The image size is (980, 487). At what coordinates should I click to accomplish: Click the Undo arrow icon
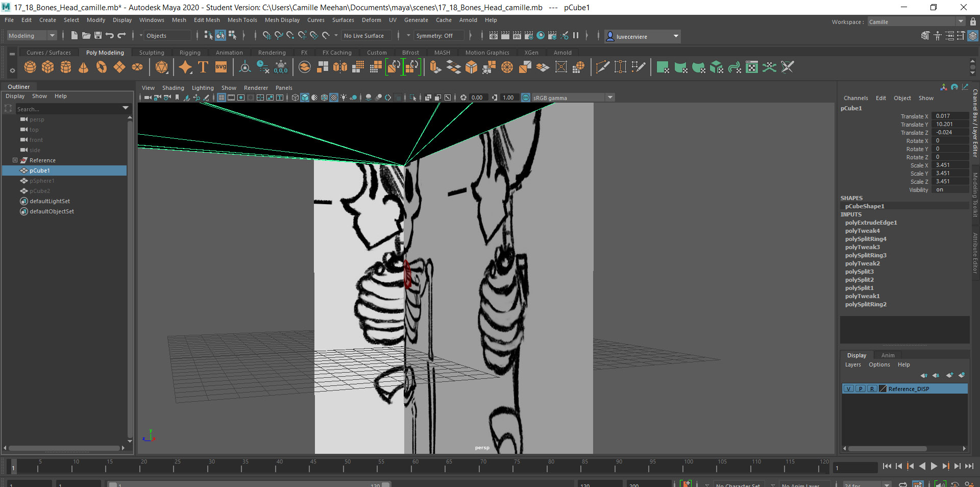point(110,35)
